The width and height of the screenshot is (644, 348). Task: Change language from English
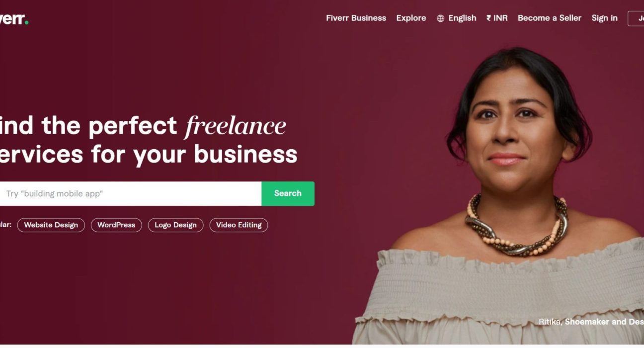457,18
